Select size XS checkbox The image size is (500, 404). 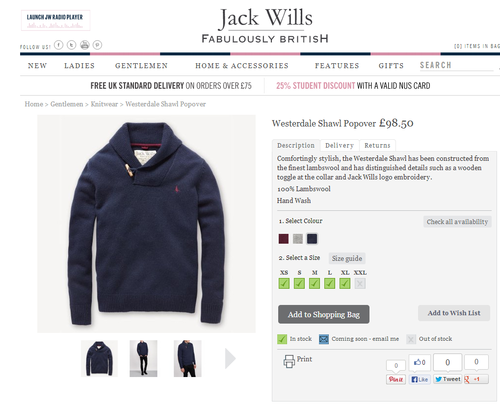click(284, 283)
